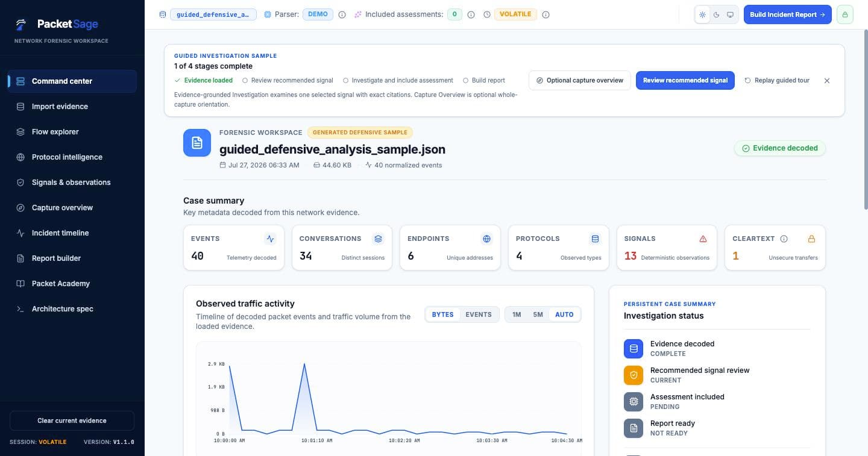Select the BYTES chart mode

point(442,314)
